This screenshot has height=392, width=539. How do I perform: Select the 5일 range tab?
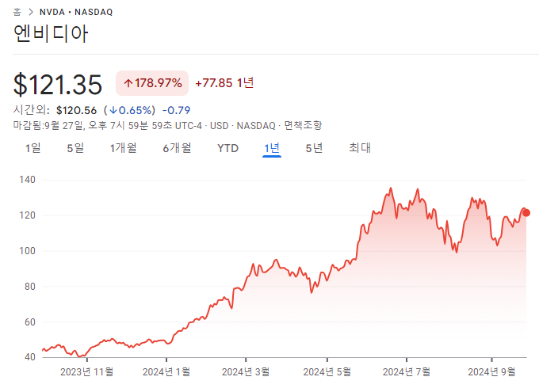75,148
